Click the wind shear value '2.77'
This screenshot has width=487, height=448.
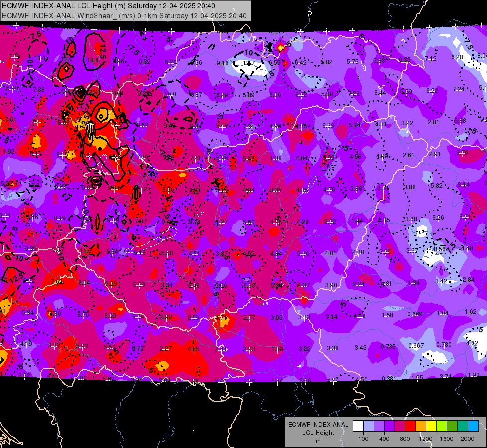pos(249,318)
